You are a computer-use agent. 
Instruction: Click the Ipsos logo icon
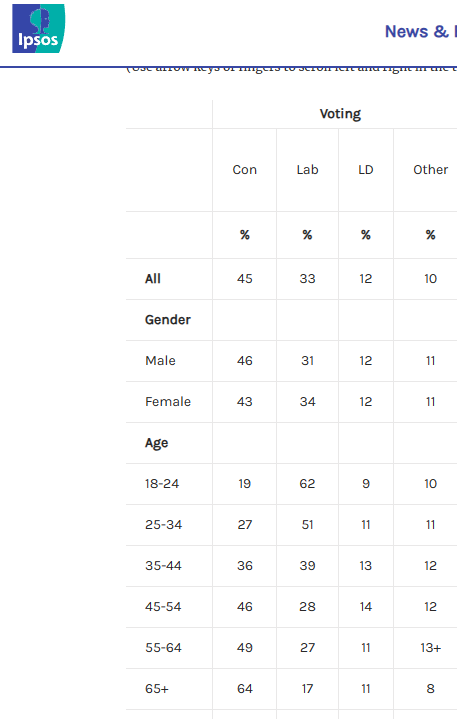click(x=39, y=28)
